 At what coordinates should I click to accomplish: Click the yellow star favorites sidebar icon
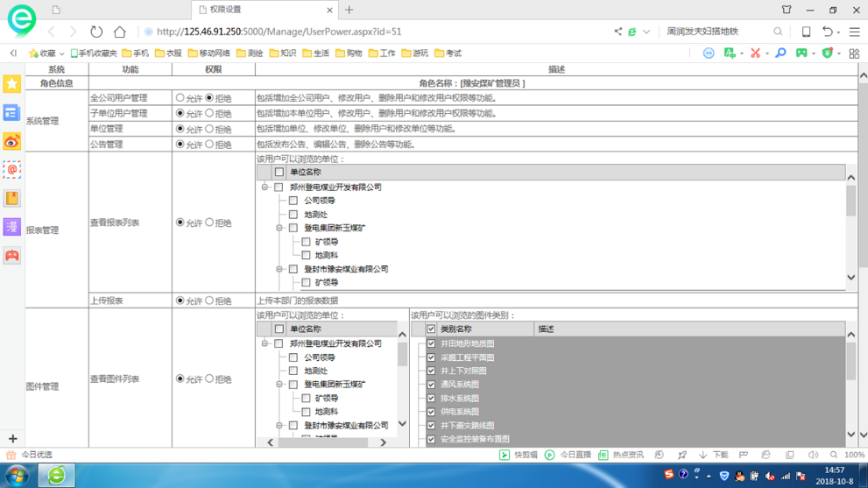click(x=11, y=83)
